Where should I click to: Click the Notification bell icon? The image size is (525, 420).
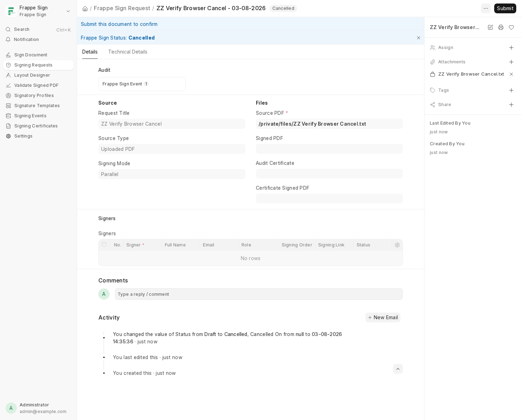coord(8,40)
